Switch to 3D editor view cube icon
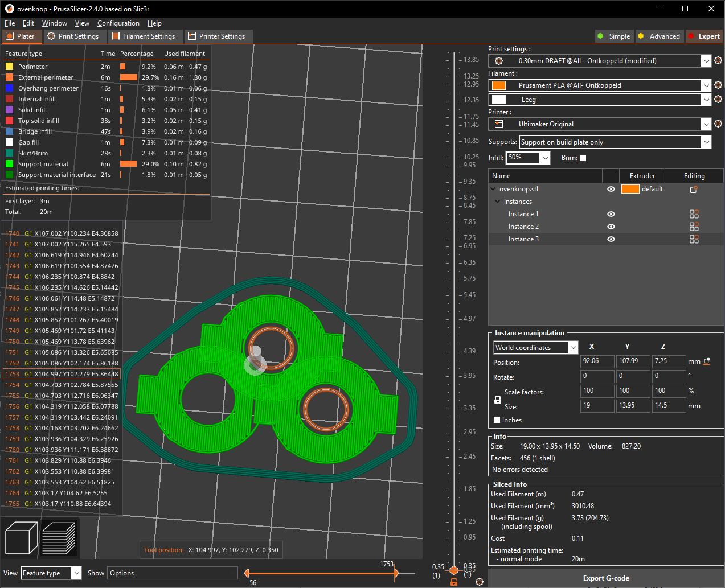The image size is (725, 588). (21, 538)
